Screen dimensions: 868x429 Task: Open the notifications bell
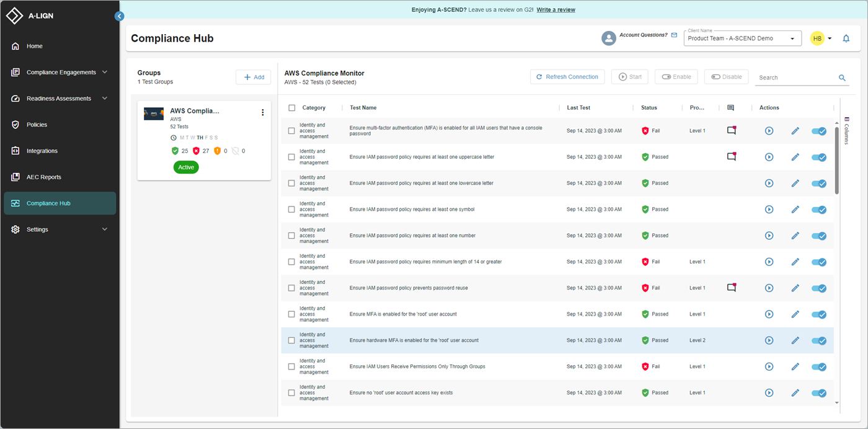tap(846, 38)
